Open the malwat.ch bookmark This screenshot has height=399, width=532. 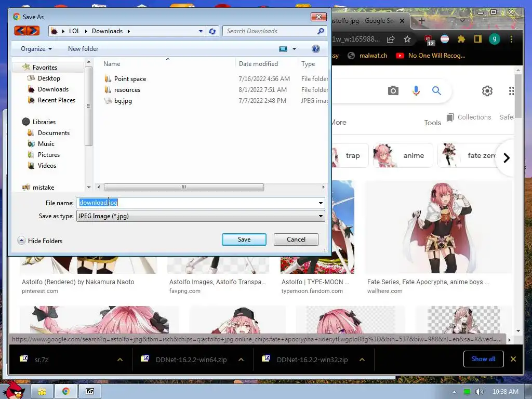pos(368,56)
